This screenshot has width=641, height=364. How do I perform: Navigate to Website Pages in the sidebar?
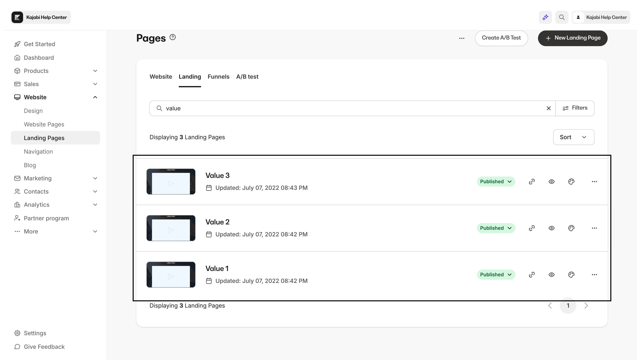[x=44, y=124]
